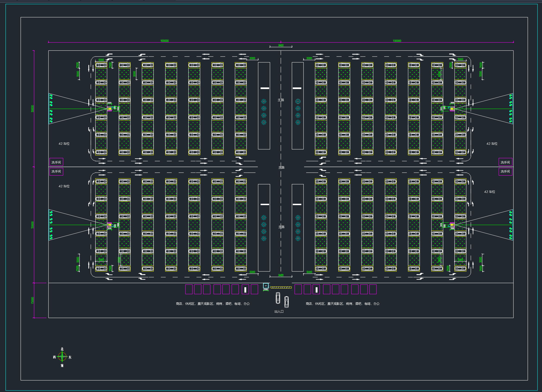
Task: Click the 15000 vertical dimension text
Action: point(32,300)
